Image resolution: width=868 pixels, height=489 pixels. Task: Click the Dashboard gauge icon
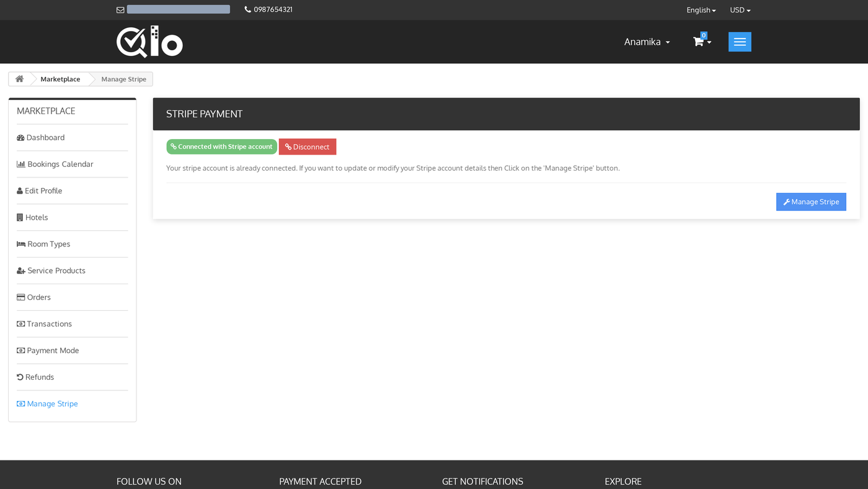[20, 138]
